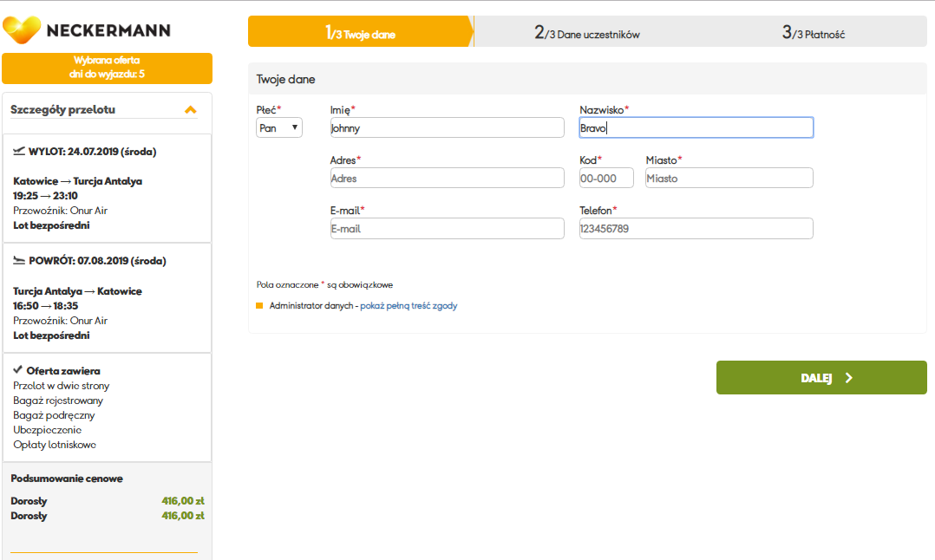Screen dimensions: 935x560
Task: Click text Turcja Antalya → Katowice
Action: click(77, 291)
